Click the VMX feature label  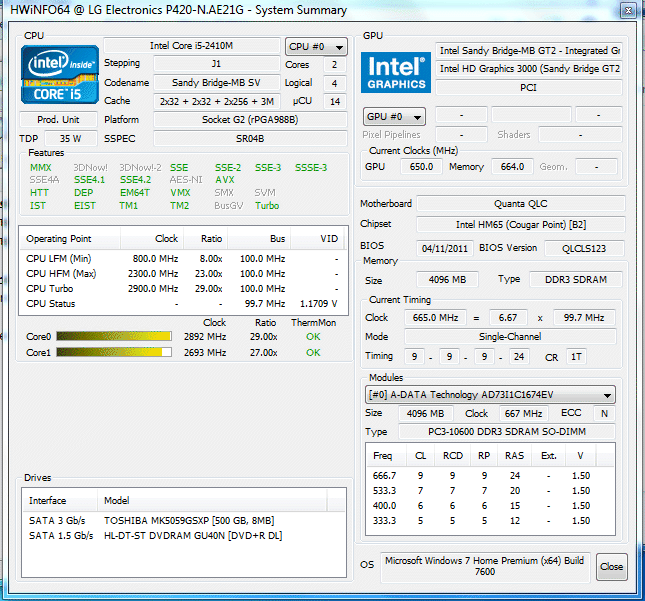point(181,193)
